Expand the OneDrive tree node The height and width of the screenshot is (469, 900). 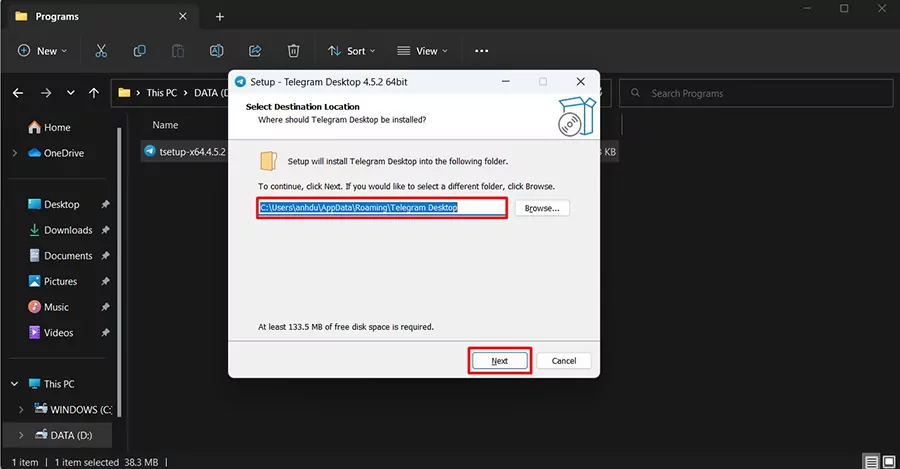coord(15,153)
